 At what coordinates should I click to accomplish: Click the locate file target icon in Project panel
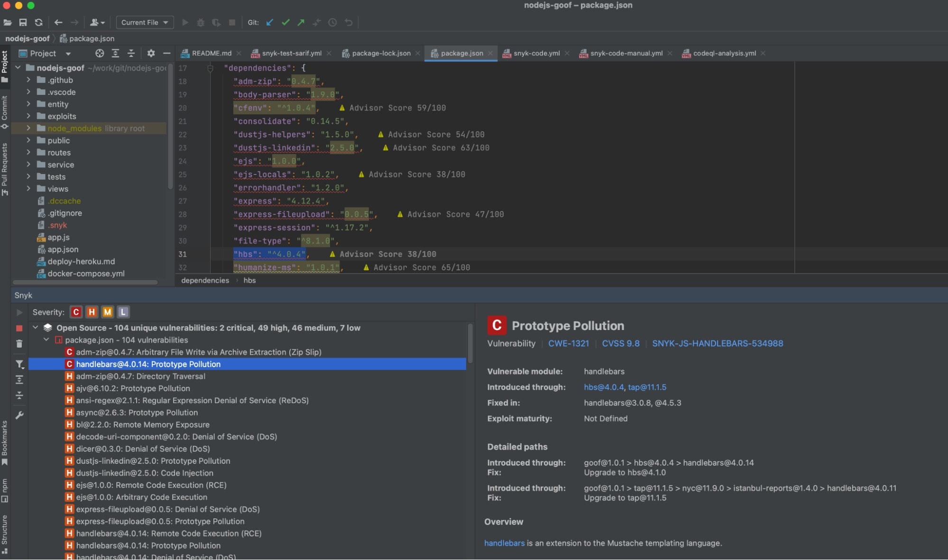point(100,54)
